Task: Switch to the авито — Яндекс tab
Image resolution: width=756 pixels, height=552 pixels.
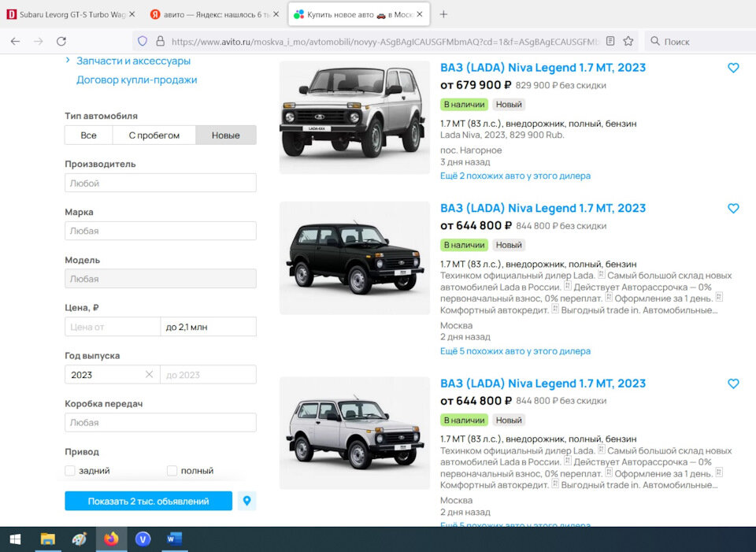Action: [x=215, y=14]
